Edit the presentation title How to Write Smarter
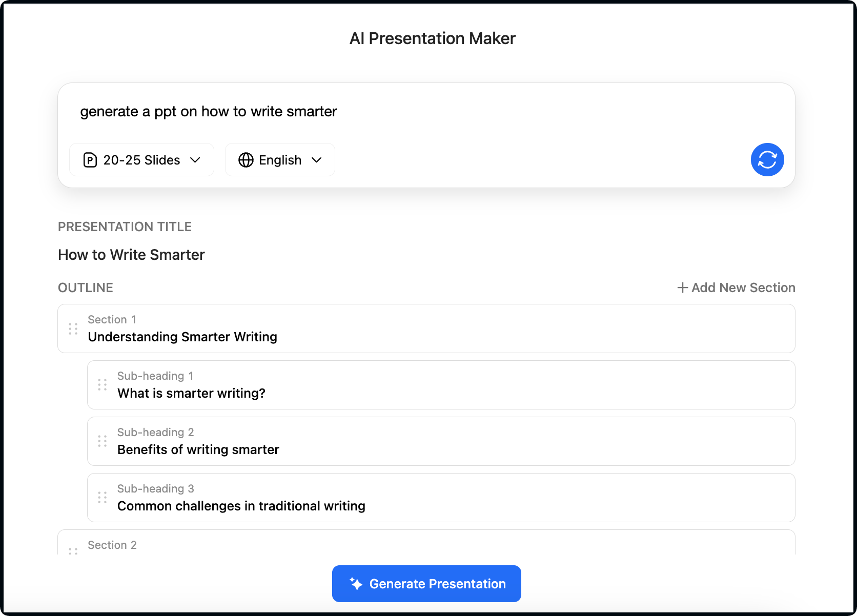 click(x=132, y=255)
